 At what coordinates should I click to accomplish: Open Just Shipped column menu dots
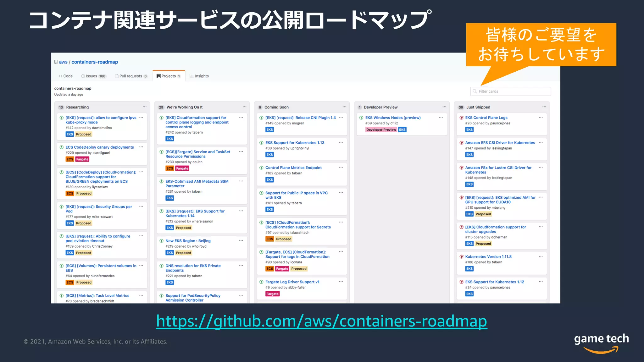544,107
